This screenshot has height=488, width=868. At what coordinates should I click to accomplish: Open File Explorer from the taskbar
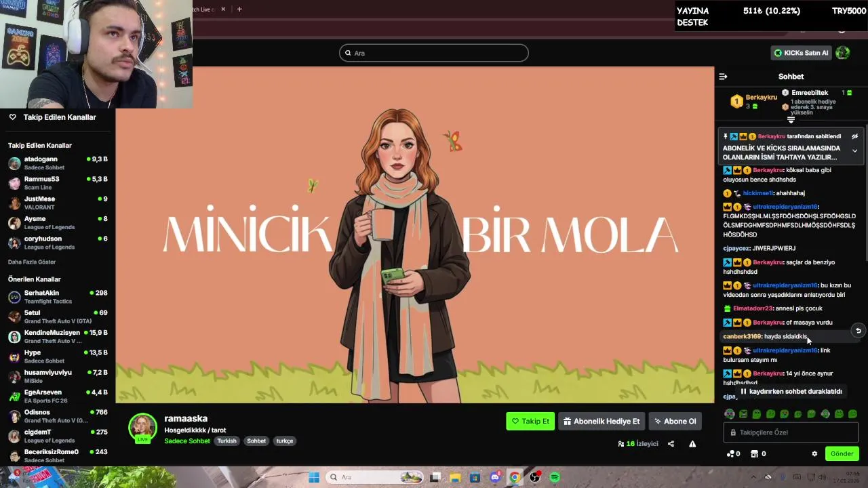pyautogui.click(x=455, y=477)
